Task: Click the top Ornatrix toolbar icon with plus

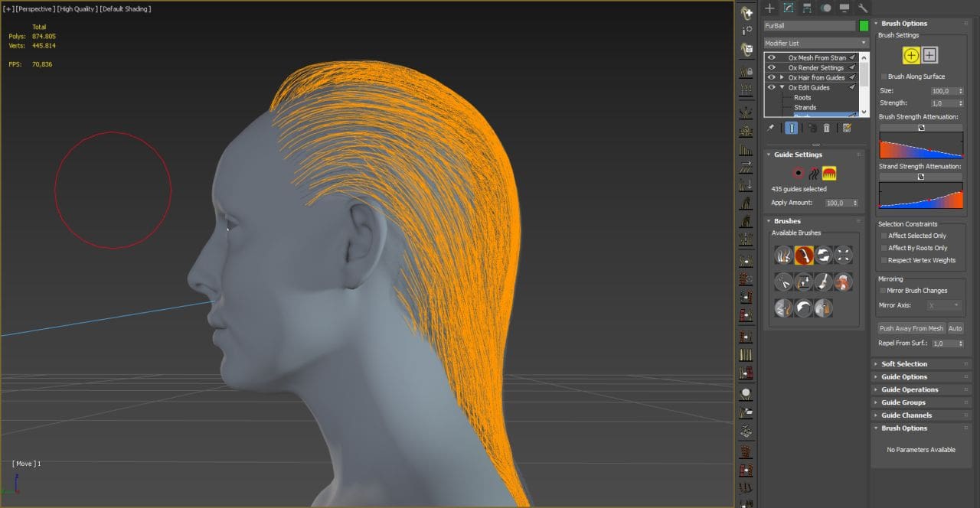Action: pyautogui.click(x=746, y=13)
